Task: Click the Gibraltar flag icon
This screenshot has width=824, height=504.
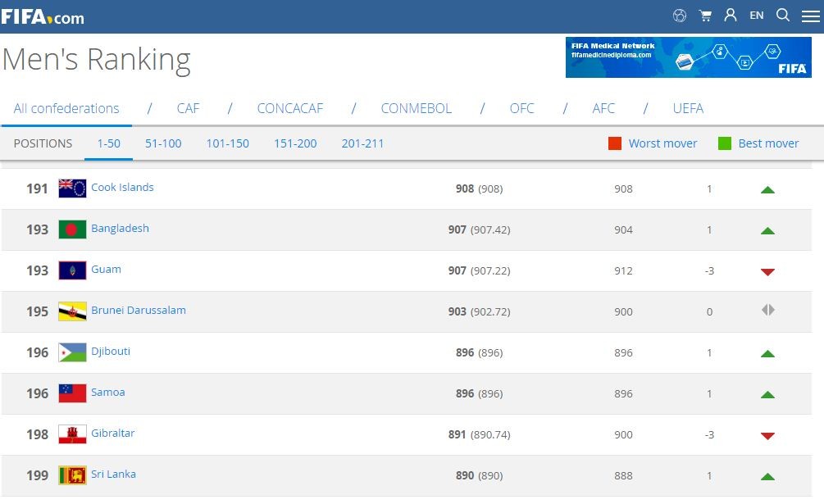Action: 72,434
